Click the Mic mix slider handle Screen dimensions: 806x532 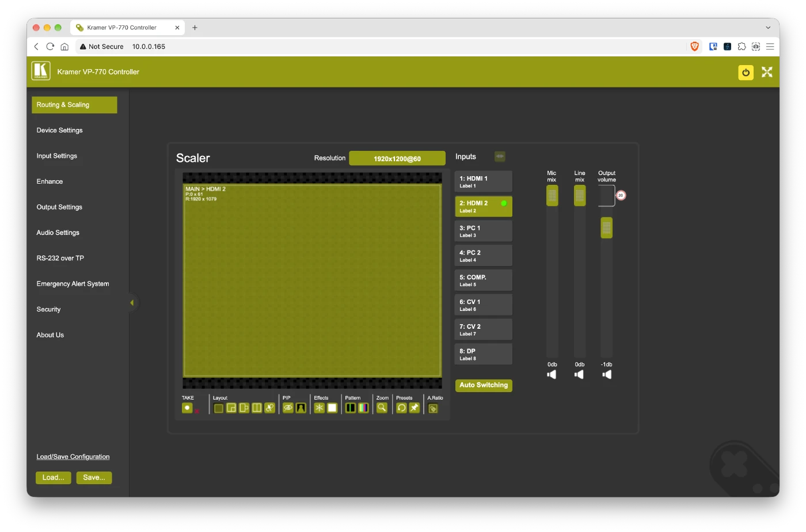pyautogui.click(x=552, y=196)
